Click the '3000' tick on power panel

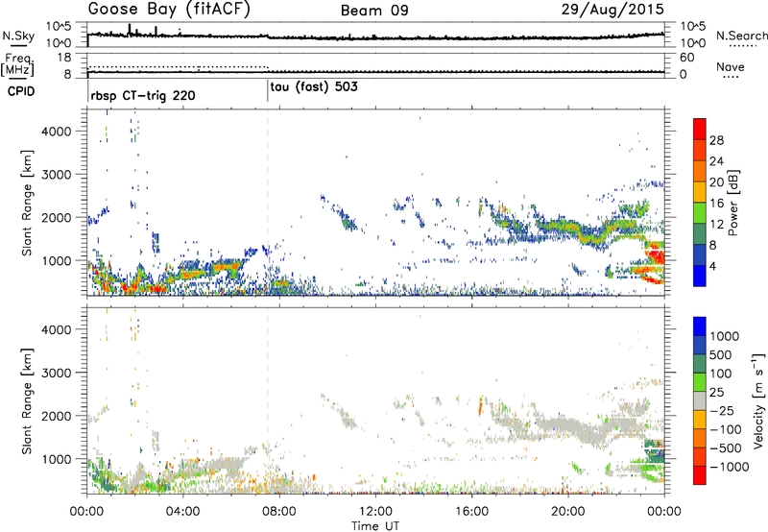(57, 175)
